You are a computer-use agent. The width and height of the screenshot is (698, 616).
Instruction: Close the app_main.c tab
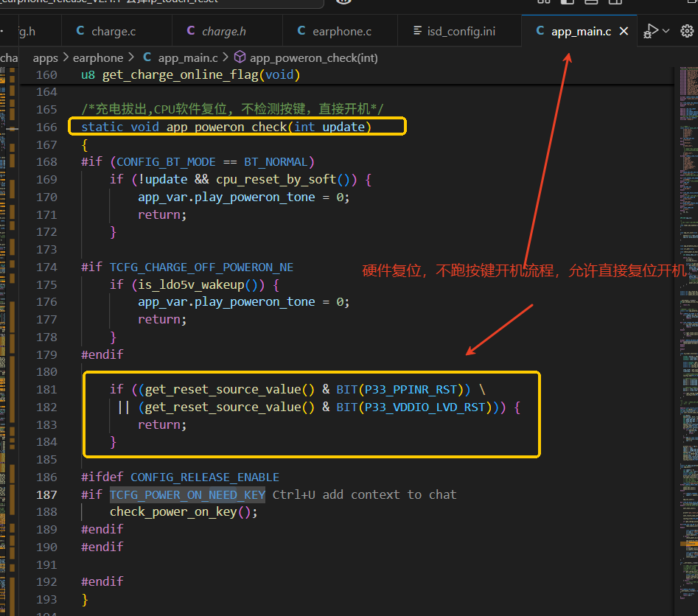point(624,31)
